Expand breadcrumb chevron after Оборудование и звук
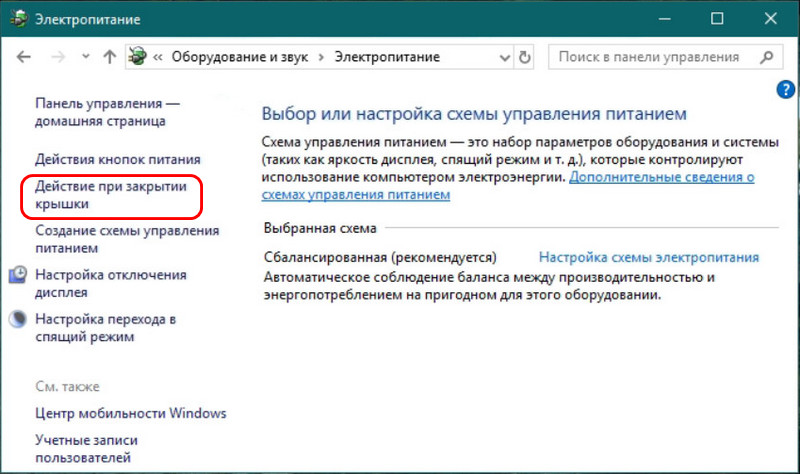The width and height of the screenshot is (800, 474). pyautogui.click(x=321, y=58)
